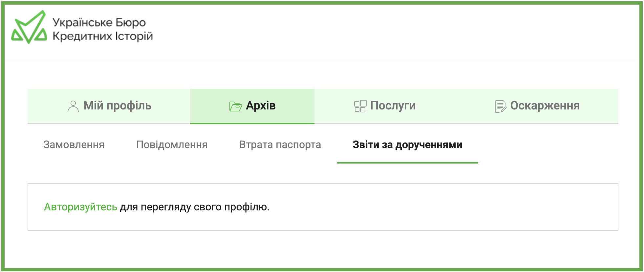The width and height of the screenshot is (644, 272).
Task: Open the Замовлення sub-tab
Action: click(74, 145)
